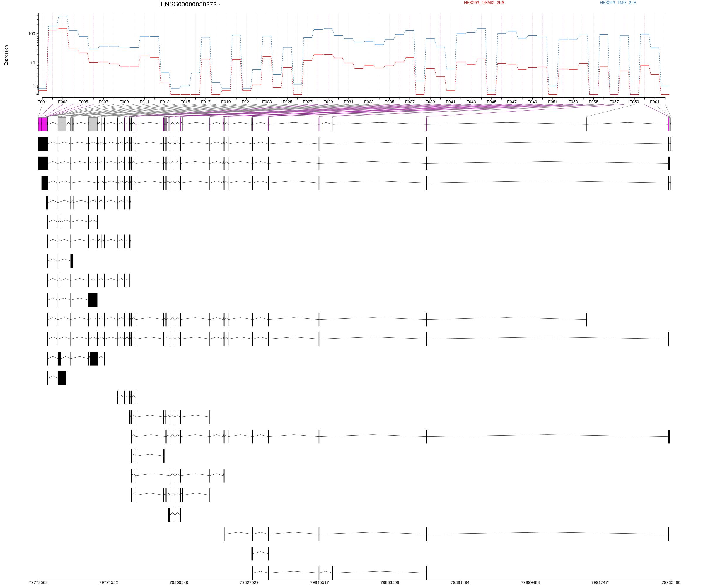Click genomic coordinate 79881494

[460, 582]
